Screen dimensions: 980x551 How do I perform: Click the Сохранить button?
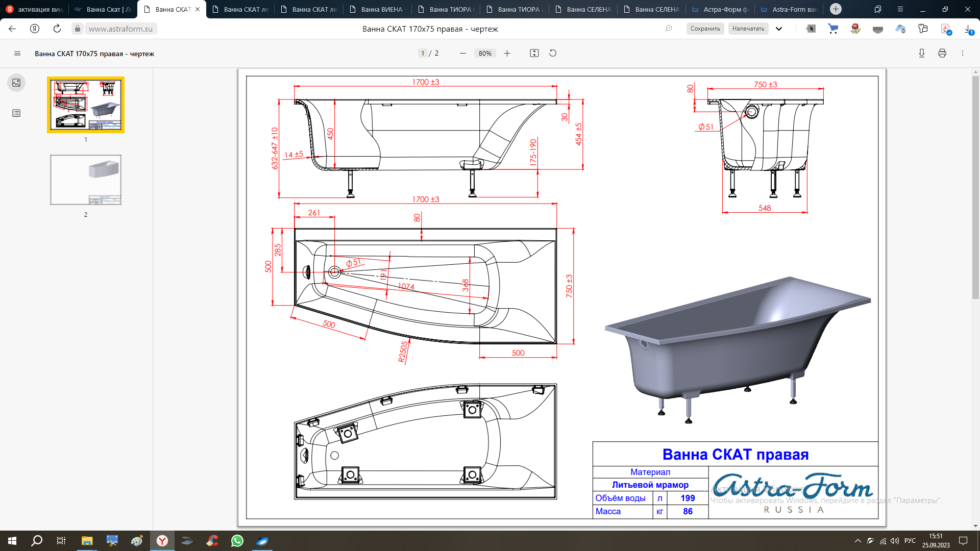705,29
